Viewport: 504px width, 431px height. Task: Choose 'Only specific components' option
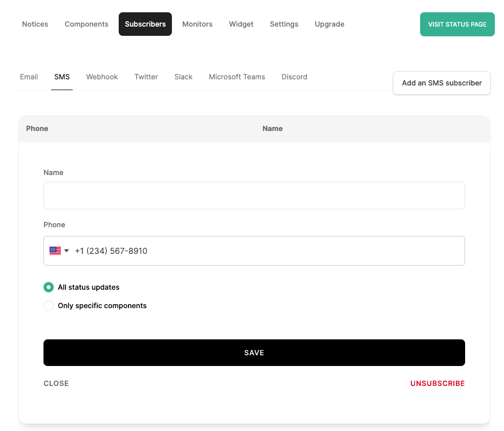pyautogui.click(x=49, y=306)
